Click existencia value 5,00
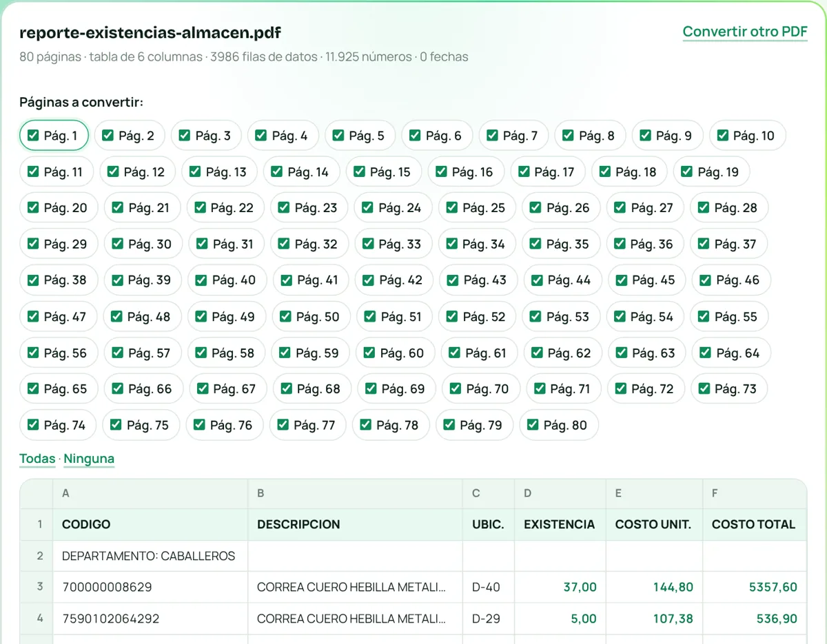 coord(560,619)
